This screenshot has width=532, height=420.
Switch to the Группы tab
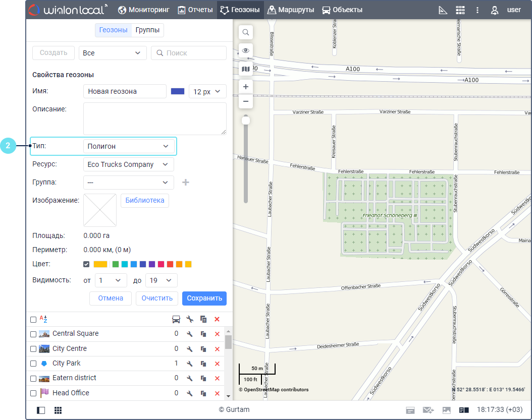tap(147, 30)
